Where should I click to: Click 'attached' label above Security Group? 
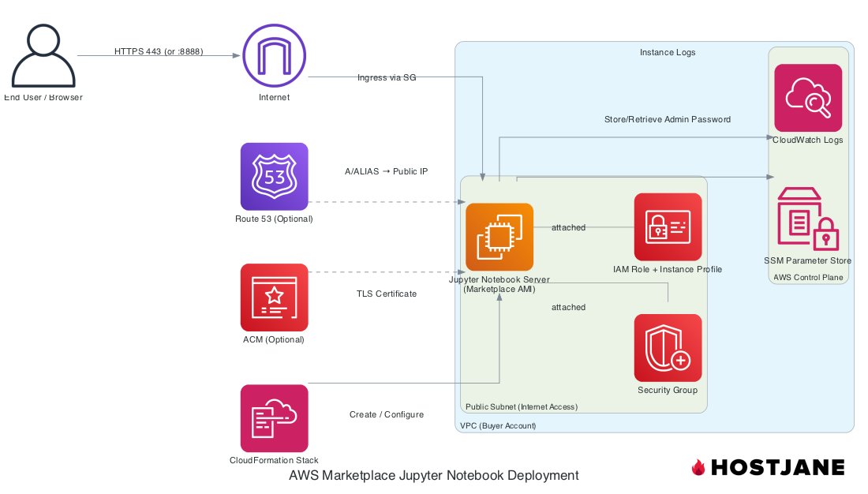568,307
